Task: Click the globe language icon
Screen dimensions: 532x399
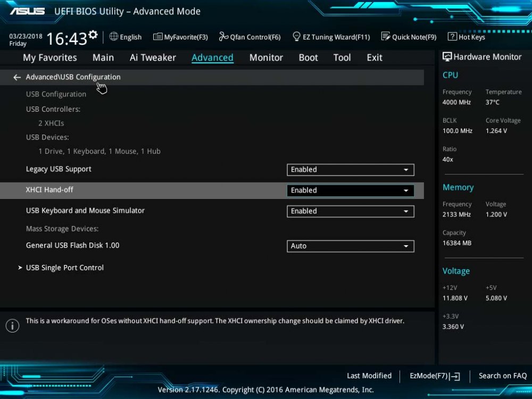Action: [x=114, y=36]
